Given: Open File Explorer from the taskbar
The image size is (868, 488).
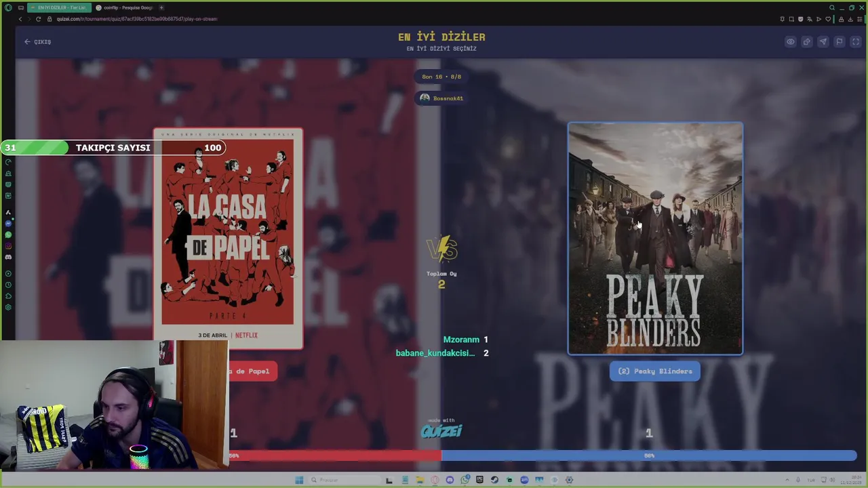Looking at the screenshot, I should click(x=420, y=480).
